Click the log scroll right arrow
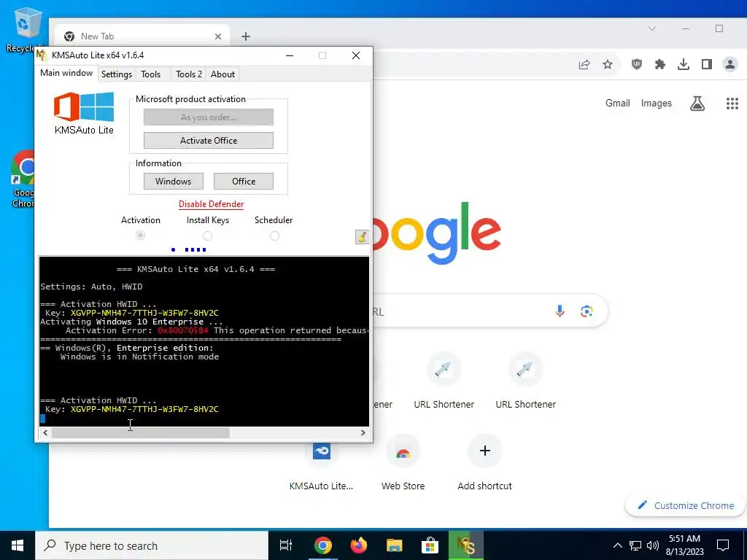747x560 pixels. 363,432
